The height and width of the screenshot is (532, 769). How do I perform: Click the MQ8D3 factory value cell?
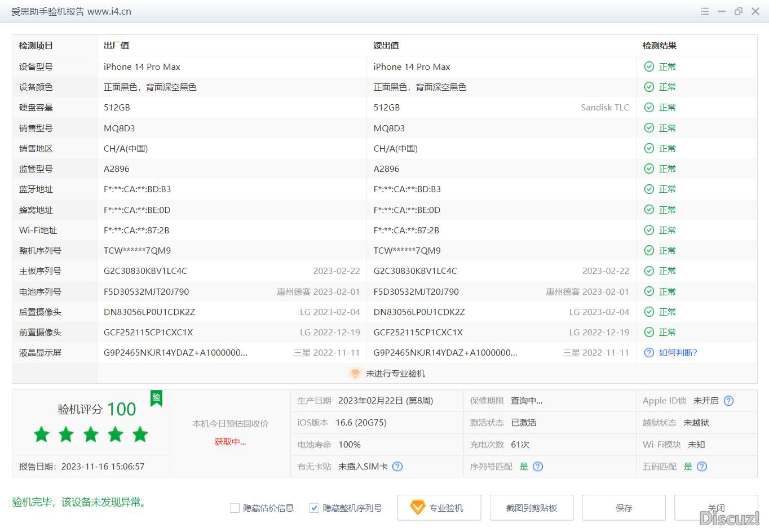119,128
